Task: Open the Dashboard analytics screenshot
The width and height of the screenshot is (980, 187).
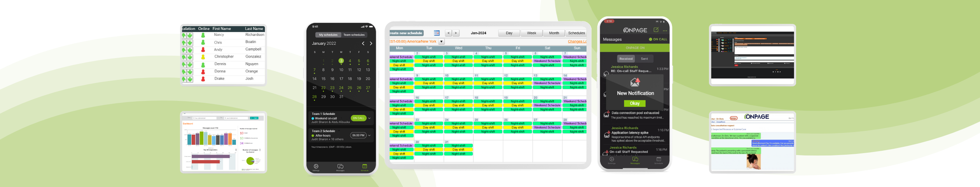Action: 224,142
